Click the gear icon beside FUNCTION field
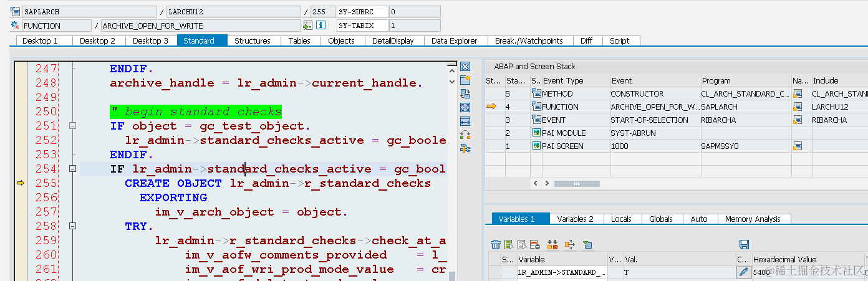Viewport: 868px width, 281px height. pyautogui.click(x=16, y=26)
